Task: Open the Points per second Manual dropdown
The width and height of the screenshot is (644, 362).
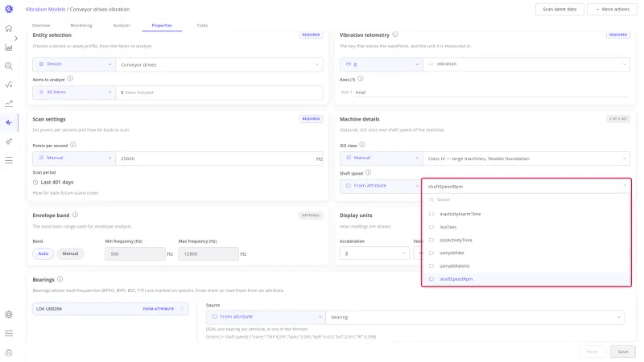Action: coord(74,158)
